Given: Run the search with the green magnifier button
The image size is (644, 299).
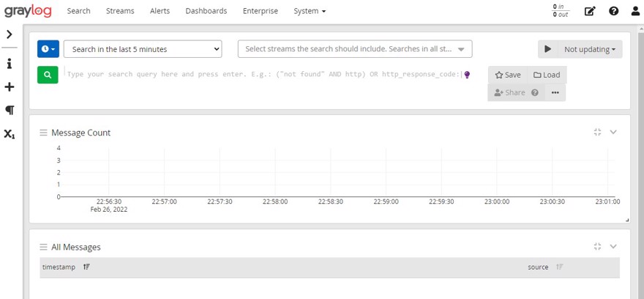Looking at the screenshot, I should 48,75.
